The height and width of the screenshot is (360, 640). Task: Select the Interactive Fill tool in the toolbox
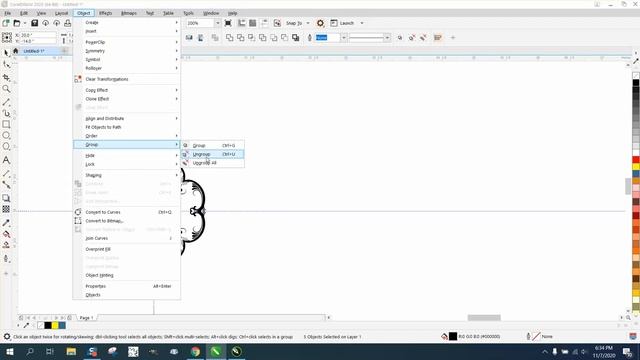(x=6, y=234)
